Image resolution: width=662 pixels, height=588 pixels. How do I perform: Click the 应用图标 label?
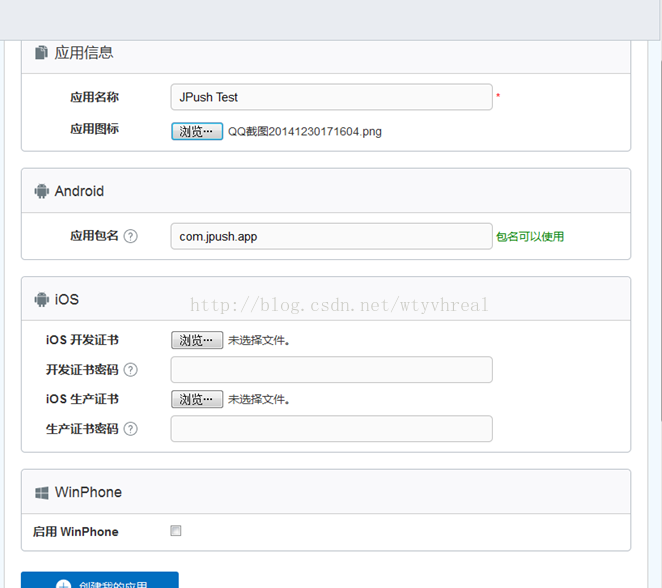pyautogui.click(x=95, y=129)
